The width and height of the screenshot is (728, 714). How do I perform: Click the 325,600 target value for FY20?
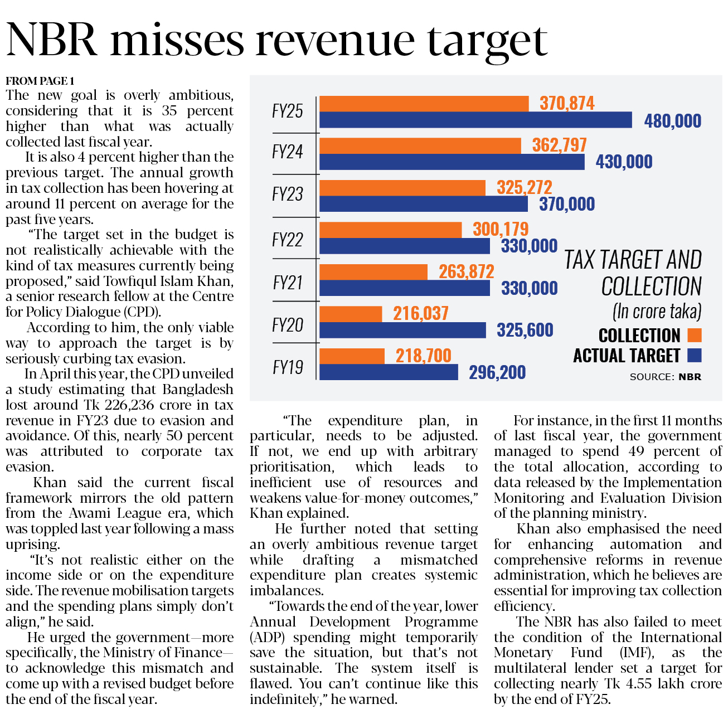[x=525, y=330]
